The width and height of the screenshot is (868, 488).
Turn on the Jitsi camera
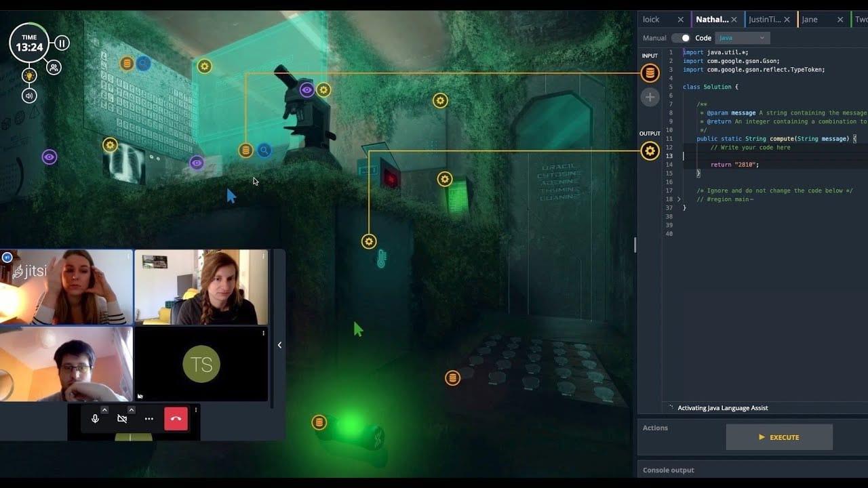pos(122,419)
